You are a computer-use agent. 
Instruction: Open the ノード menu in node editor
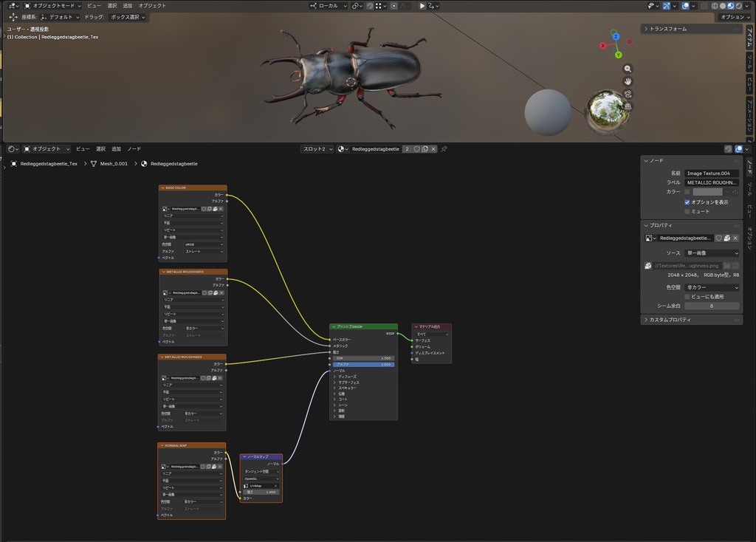134,149
